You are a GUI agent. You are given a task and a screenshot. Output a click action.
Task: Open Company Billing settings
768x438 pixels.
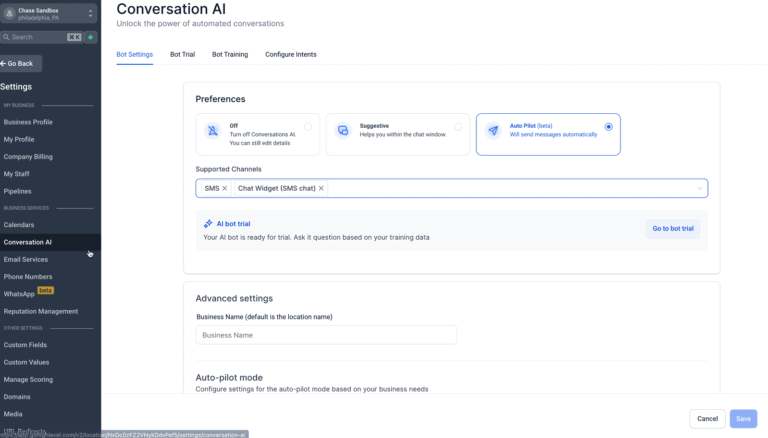28,157
